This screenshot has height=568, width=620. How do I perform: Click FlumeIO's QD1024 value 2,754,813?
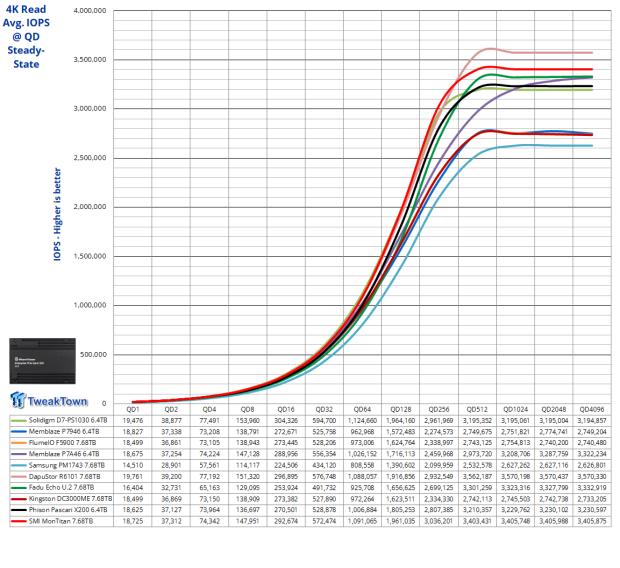coord(516,443)
